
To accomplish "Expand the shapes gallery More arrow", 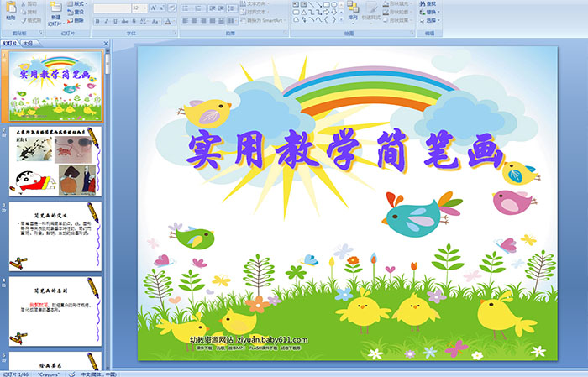I will pos(341,20).
